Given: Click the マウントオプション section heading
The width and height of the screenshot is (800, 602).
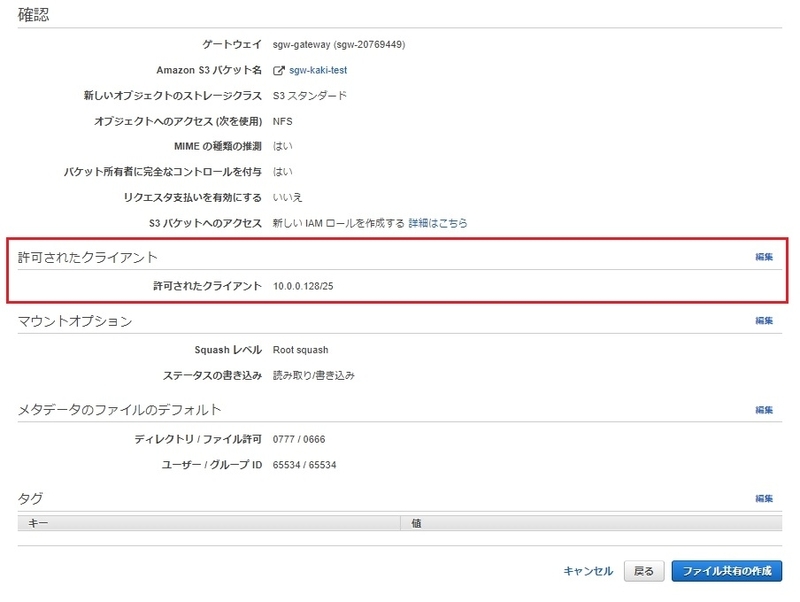Looking at the screenshot, I should pyautogui.click(x=75, y=321).
